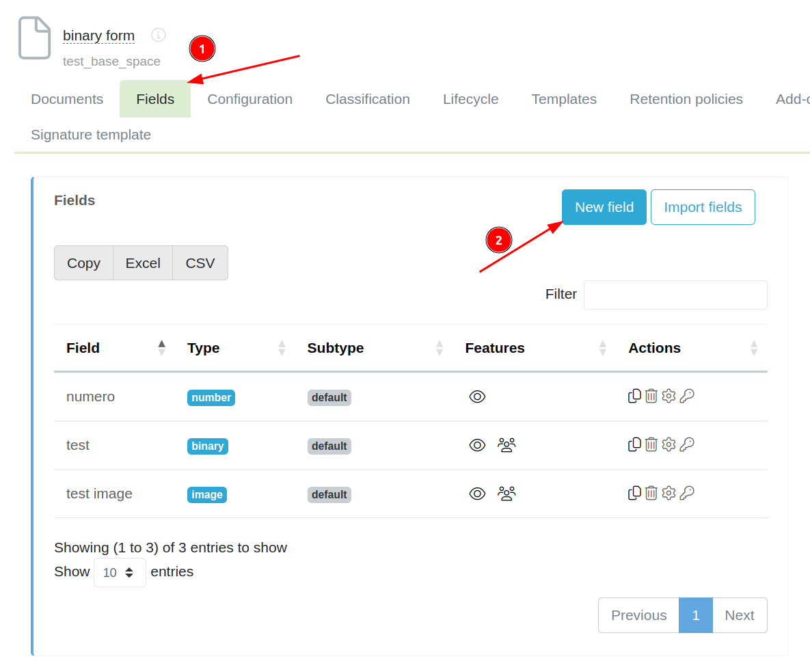Toggle visibility eye for test image field
The height and width of the screenshot is (672, 810).
click(477, 494)
